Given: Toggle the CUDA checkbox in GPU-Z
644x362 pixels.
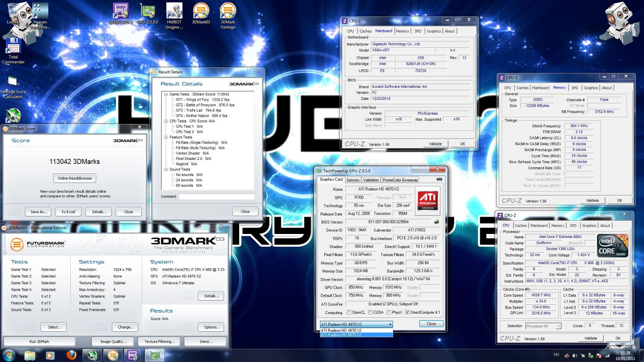Looking at the screenshot, I should pyautogui.click(x=369, y=312).
